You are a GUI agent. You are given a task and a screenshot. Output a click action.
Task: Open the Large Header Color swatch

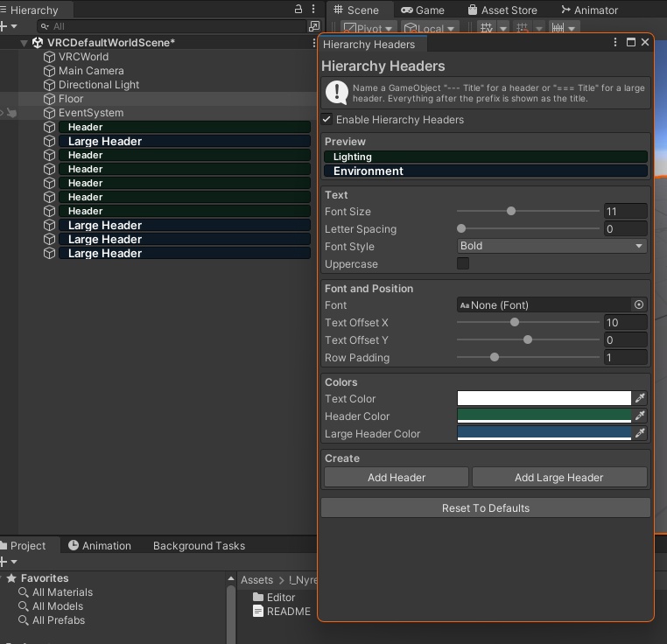[x=544, y=433]
